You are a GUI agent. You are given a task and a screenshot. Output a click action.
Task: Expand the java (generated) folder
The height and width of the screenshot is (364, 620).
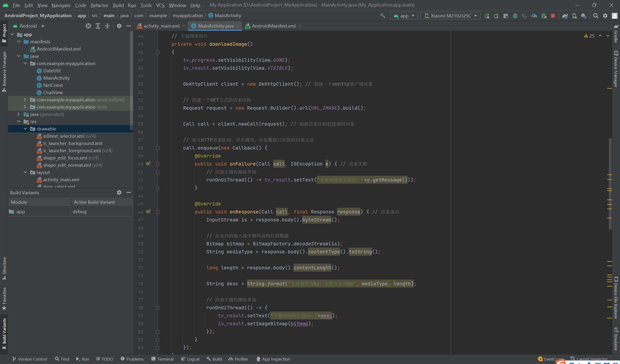point(19,114)
